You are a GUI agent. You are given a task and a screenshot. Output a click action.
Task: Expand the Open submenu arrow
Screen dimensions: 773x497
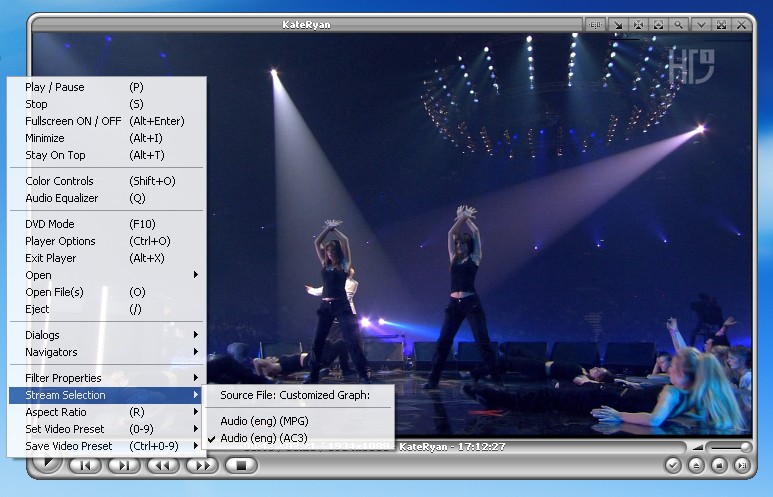coord(196,275)
